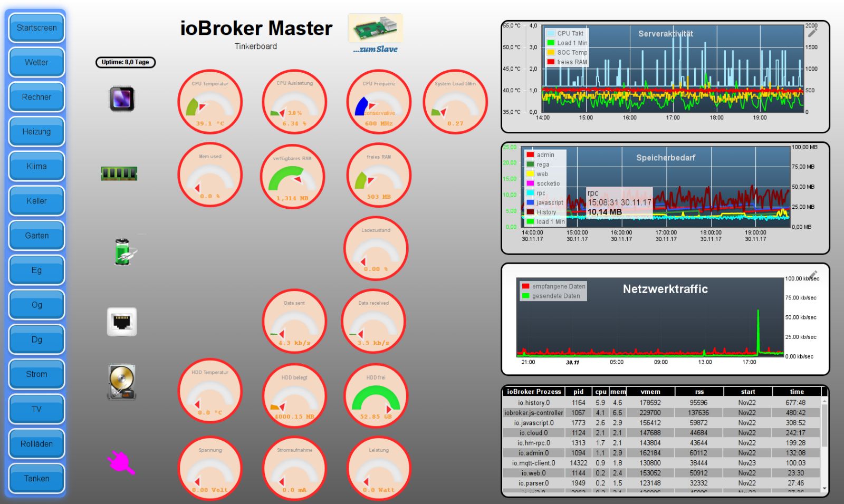Click the Uptime 8,0 Tage badge
This screenshot has width=844, height=504.
pyautogui.click(x=126, y=62)
